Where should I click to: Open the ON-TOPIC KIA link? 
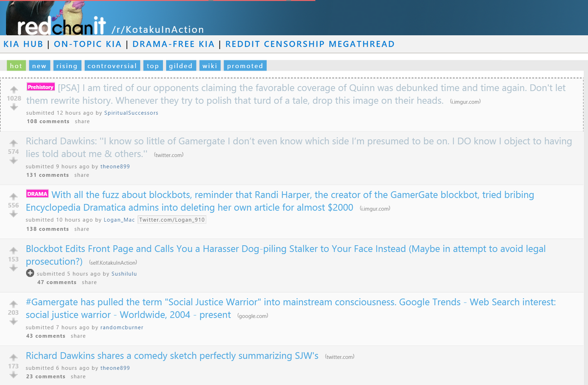(x=88, y=44)
